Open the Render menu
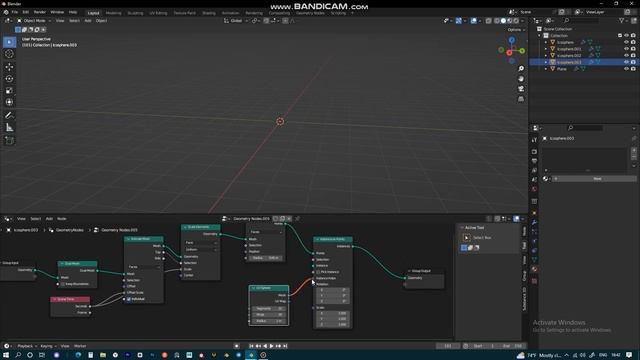This screenshot has height=360, width=640. click(x=40, y=12)
